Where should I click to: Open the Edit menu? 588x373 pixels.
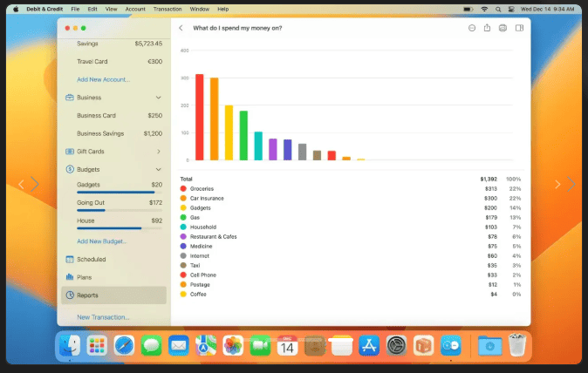pyautogui.click(x=92, y=9)
